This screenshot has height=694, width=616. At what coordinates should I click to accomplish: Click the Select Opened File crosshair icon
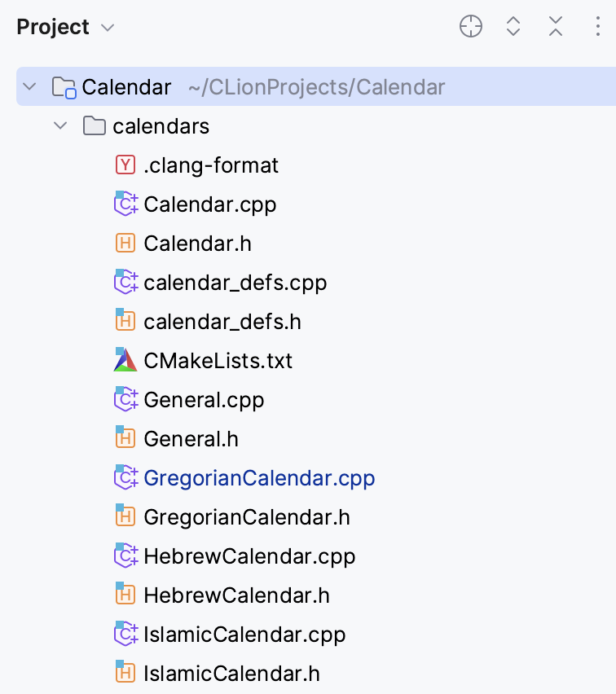tap(471, 27)
